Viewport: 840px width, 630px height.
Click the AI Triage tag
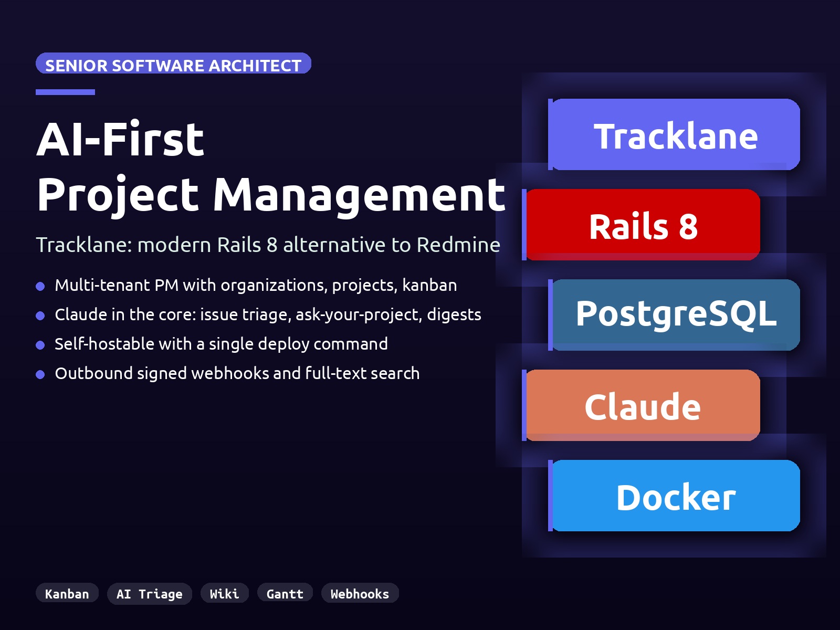[150, 594]
